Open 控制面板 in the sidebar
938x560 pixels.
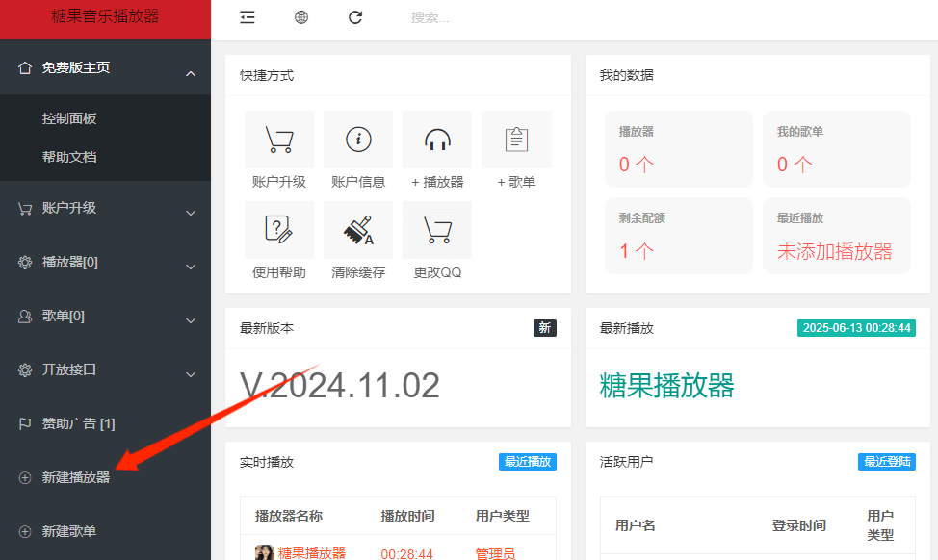pyautogui.click(x=69, y=118)
